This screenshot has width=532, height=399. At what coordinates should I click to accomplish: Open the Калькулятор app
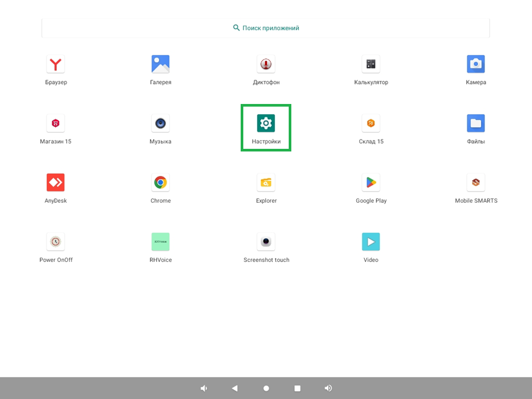[x=371, y=64]
